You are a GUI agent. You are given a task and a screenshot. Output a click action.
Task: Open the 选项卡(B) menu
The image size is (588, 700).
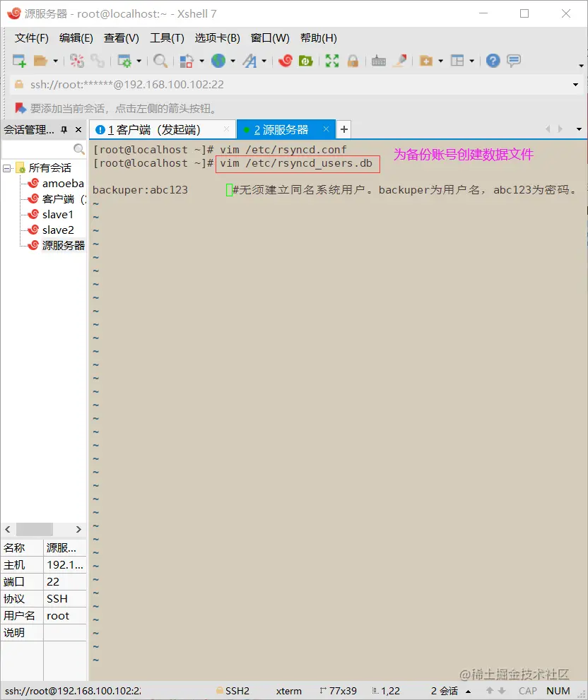[217, 38]
